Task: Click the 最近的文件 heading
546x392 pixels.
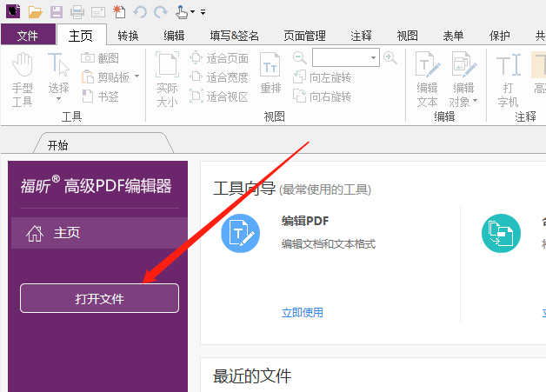Action: tap(252, 376)
